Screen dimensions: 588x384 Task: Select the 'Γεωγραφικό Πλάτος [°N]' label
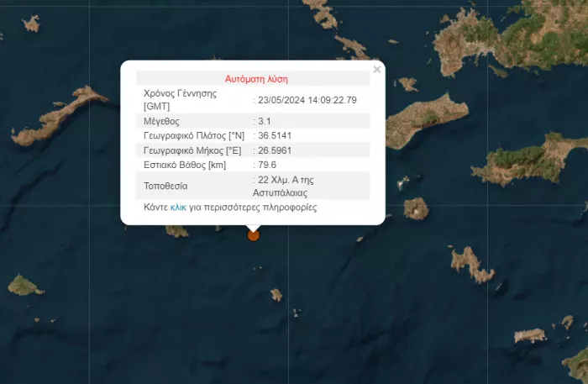[x=194, y=135]
